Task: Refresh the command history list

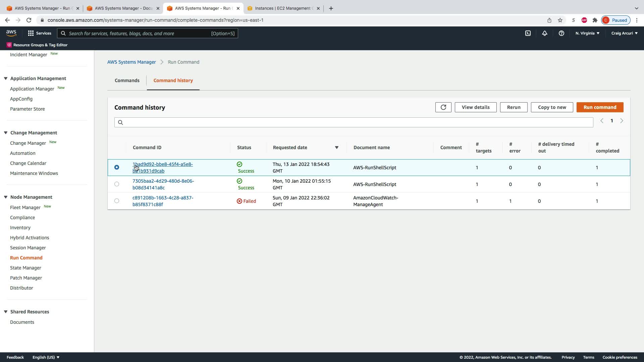Action: point(443,107)
